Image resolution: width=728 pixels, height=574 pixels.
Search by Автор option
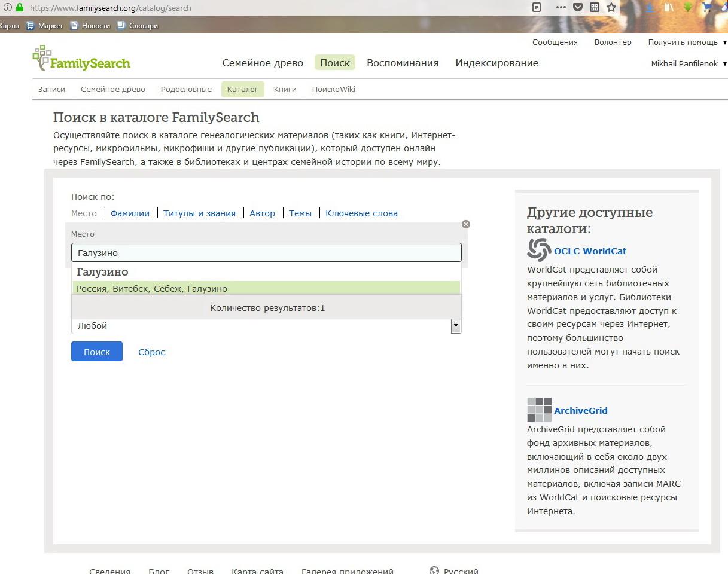coord(263,213)
